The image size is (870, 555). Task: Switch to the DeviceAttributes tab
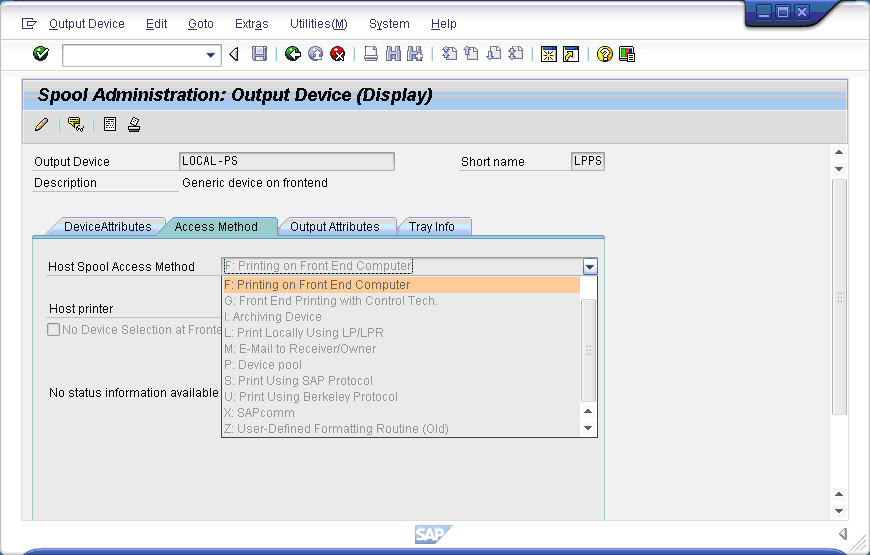[107, 227]
